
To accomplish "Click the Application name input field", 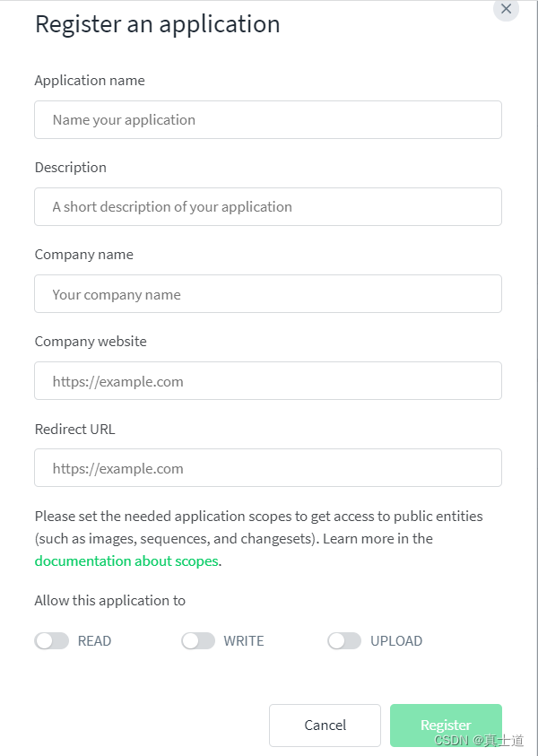I will (267, 120).
